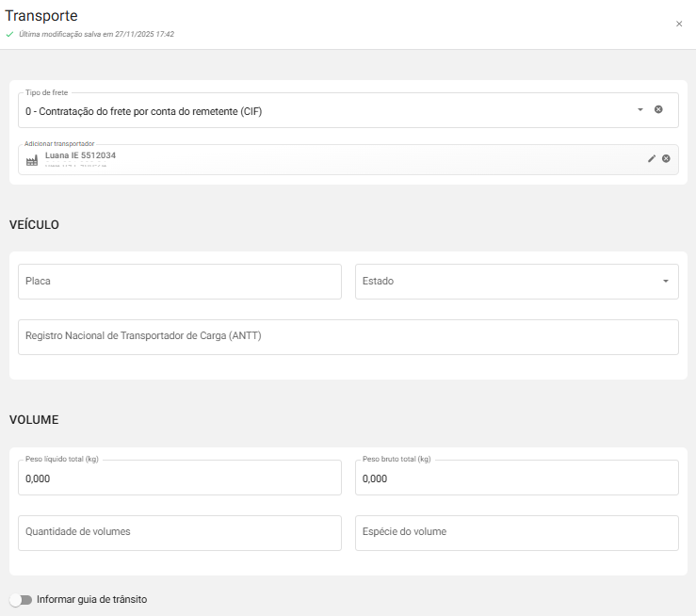
Task: Remove the transportador Luana
Action: click(666, 158)
